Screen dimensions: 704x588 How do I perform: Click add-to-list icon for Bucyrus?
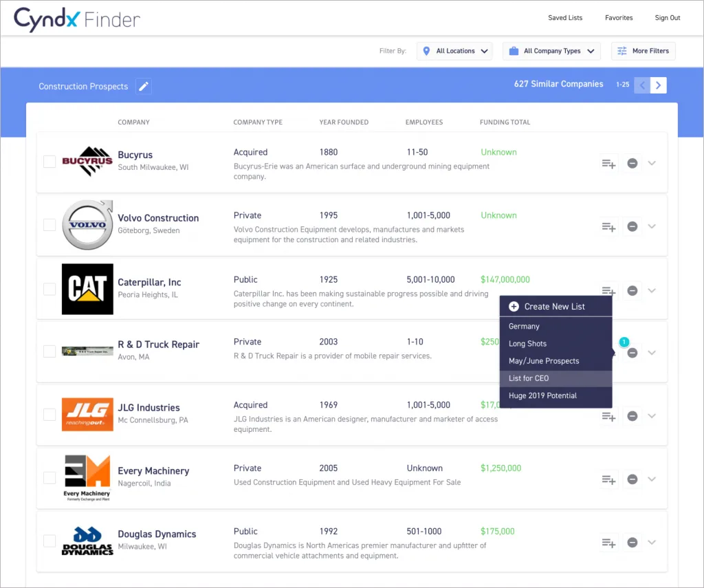(608, 164)
